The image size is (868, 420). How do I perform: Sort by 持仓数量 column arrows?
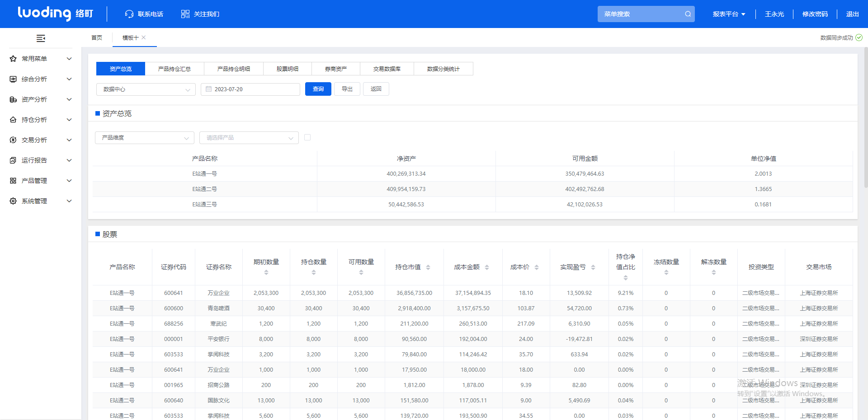pos(314,272)
